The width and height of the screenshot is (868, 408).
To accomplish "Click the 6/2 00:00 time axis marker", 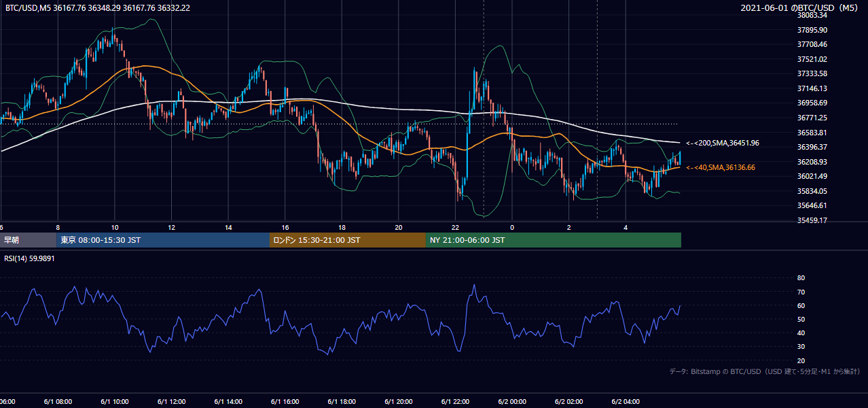I will [512, 401].
